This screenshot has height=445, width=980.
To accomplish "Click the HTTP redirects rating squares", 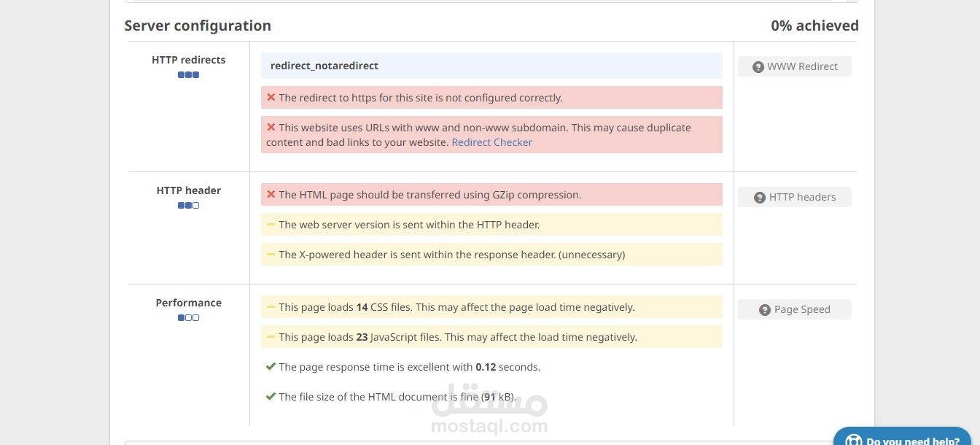I will [188, 74].
